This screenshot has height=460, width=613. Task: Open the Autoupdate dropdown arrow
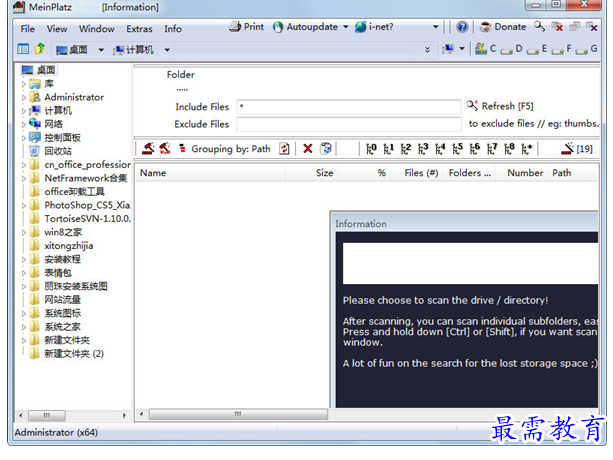(345, 27)
